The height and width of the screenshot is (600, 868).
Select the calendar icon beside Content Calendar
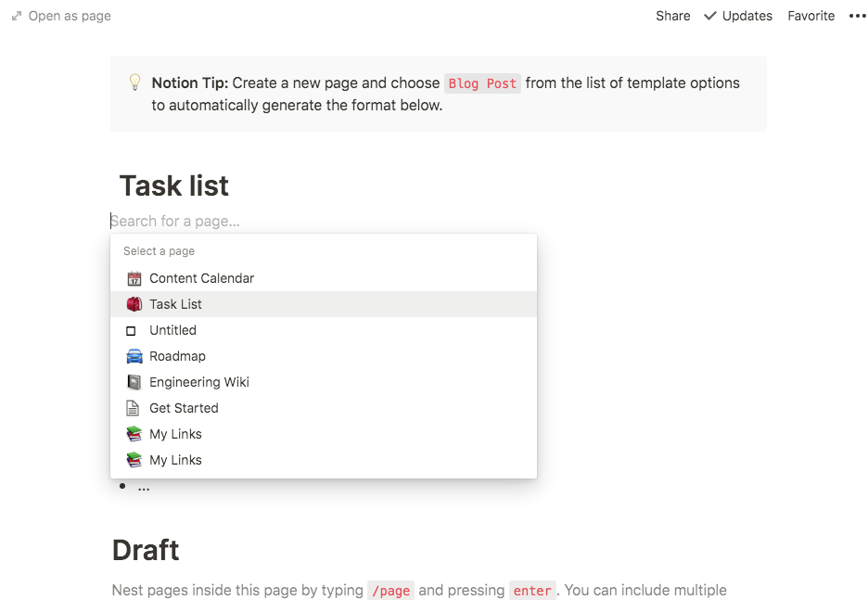click(134, 278)
